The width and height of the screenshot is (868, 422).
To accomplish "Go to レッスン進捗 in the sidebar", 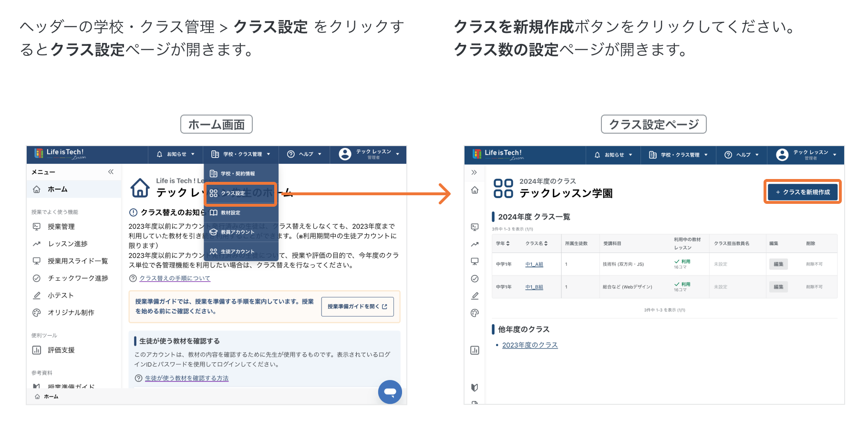I will (x=67, y=244).
